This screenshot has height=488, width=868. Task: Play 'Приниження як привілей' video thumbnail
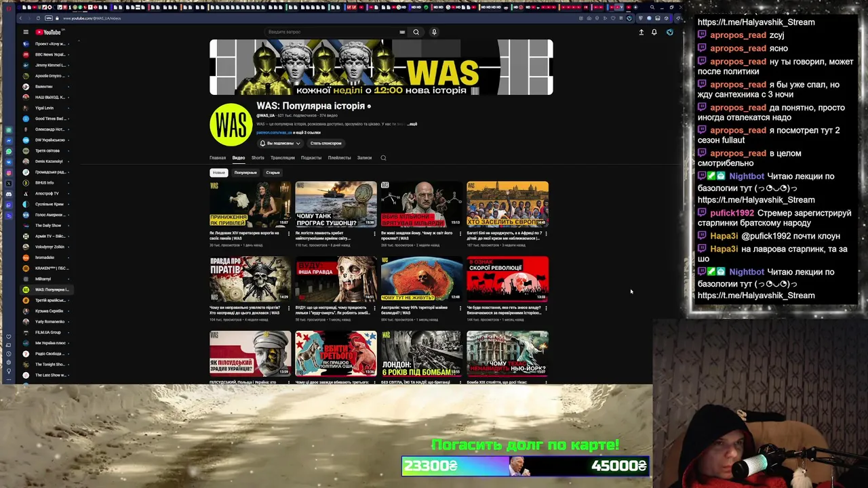click(x=250, y=204)
